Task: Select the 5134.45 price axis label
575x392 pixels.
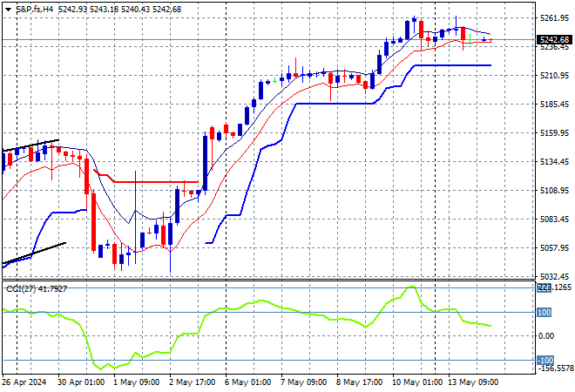Action: pyautogui.click(x=554, y=162)
